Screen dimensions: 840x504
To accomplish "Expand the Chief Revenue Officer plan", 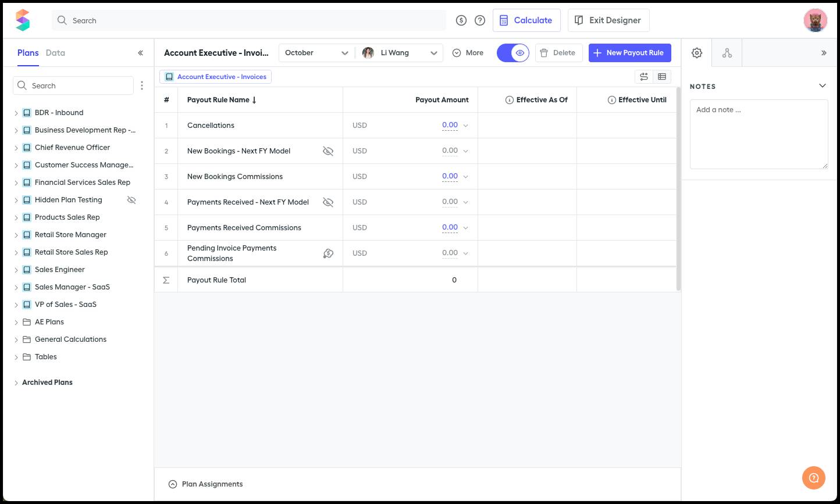I will (x=16, y=148).
